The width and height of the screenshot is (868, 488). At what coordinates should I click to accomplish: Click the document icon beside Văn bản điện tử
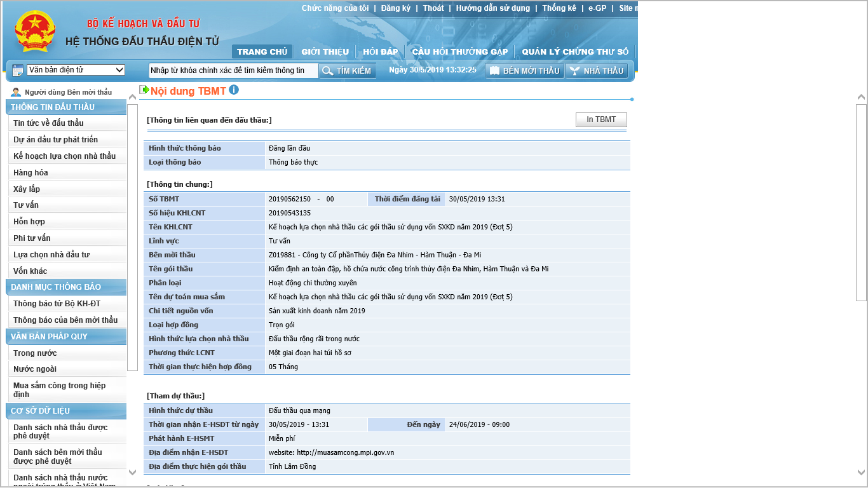coord(18,71)
